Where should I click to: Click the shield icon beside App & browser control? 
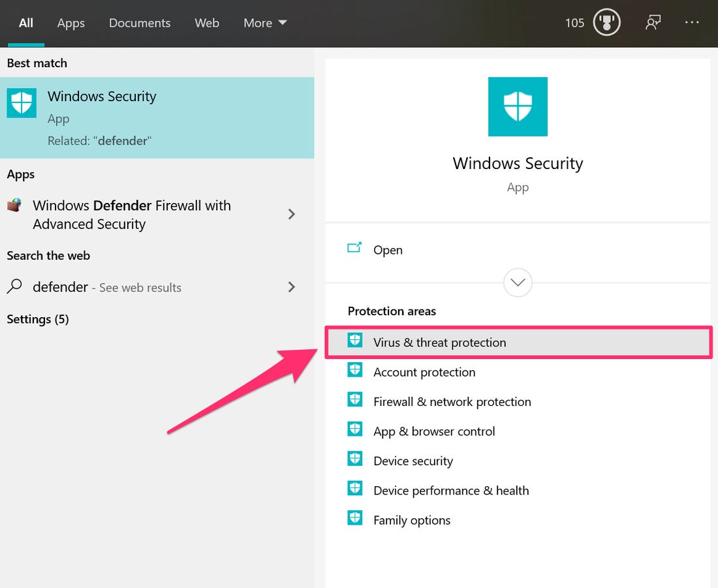pos(355,429)
